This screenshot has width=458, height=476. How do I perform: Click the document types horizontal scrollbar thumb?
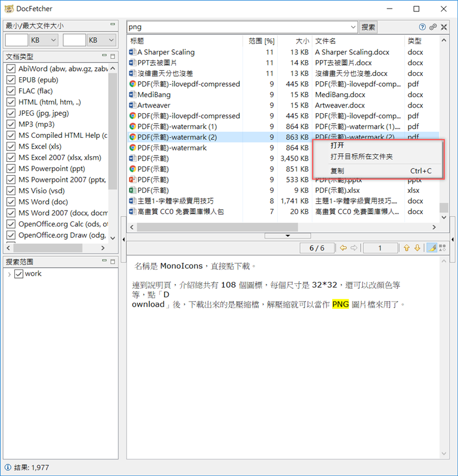click(48, 248)
